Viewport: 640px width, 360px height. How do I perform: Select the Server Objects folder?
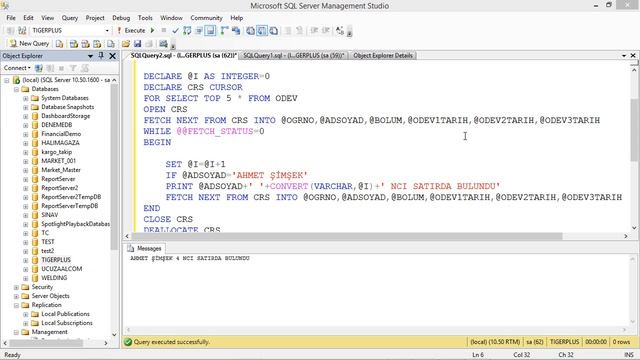click(51, 296)
